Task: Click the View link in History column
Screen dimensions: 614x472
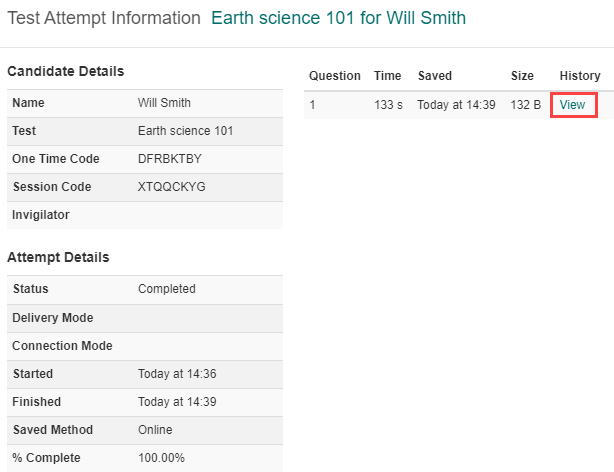Action: click(x=572, y=104)
